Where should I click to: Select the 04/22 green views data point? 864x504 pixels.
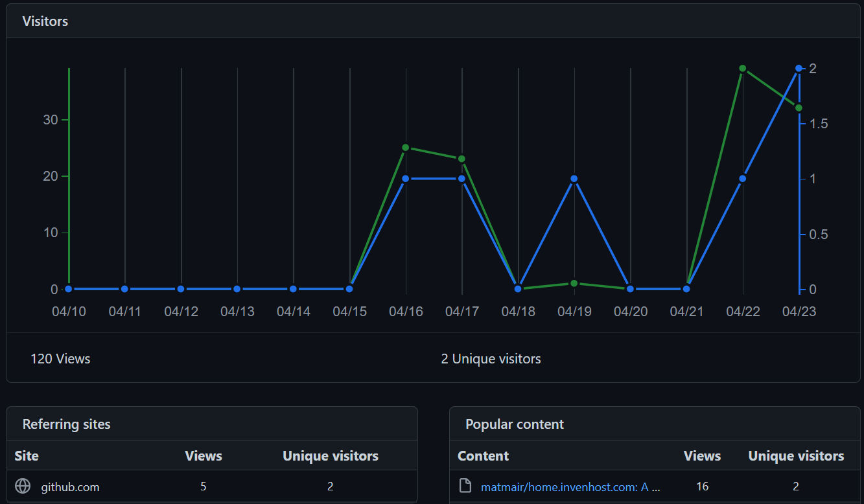point(743,67)
